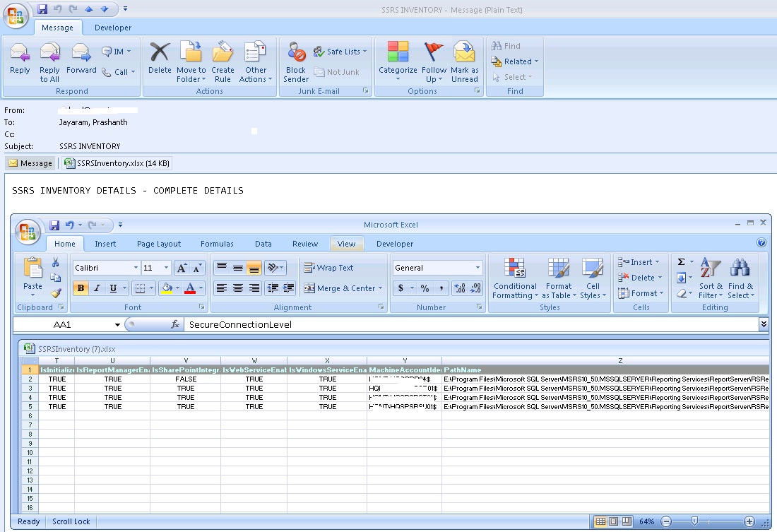The height and width of the screenshot is (532, 777).
Task: Click the Create Rule icon
Action: coord(223,61)
